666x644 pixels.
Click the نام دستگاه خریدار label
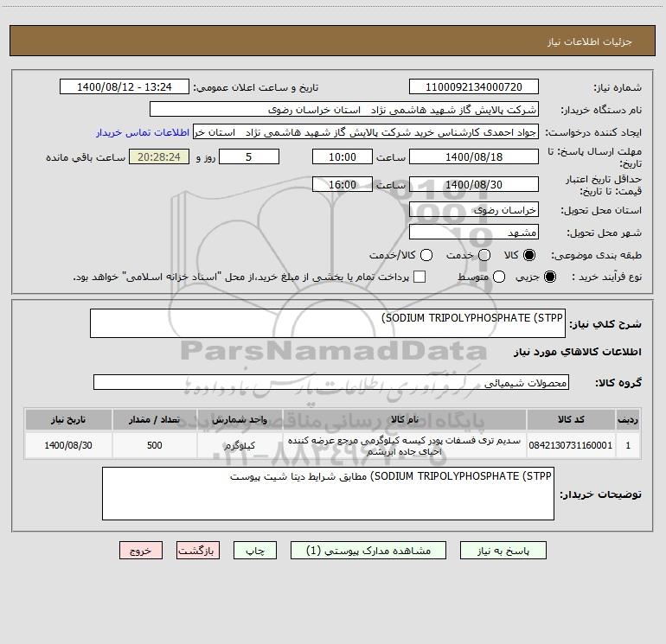click(601, 111)
